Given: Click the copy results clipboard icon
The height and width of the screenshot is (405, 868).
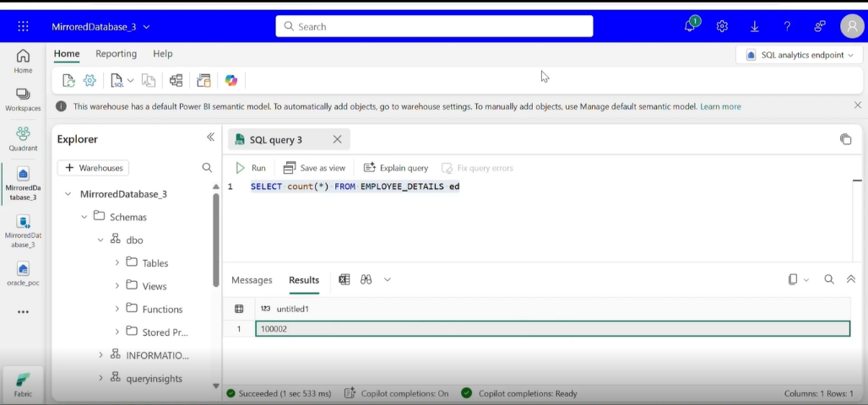Looking at the screenshot, I should point(793,279).
